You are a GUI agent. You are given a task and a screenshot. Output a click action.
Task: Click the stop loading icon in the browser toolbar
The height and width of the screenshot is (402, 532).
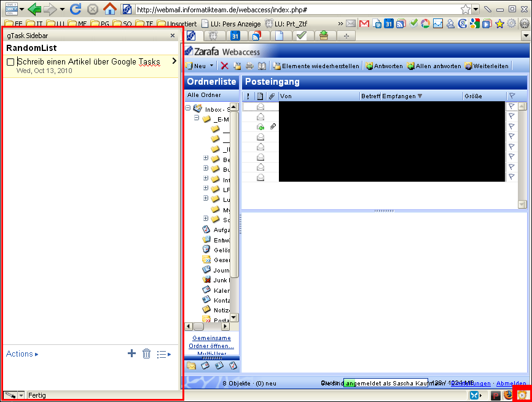tap(93, 9)
